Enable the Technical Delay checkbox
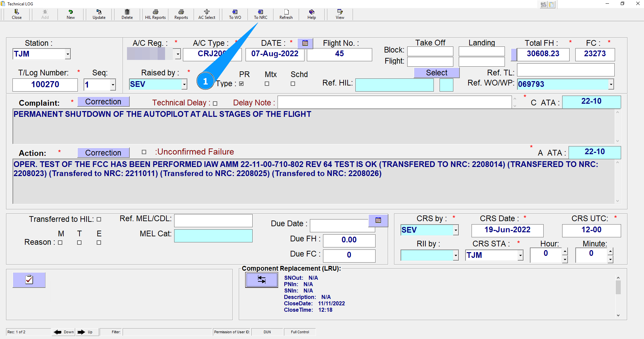 point(215,104)
